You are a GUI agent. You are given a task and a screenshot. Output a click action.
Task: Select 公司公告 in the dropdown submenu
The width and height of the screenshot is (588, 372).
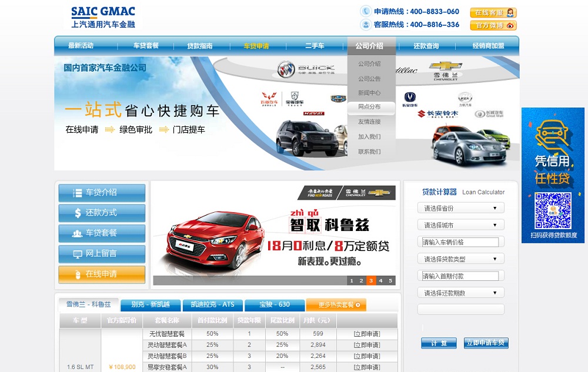click(369, 79)
